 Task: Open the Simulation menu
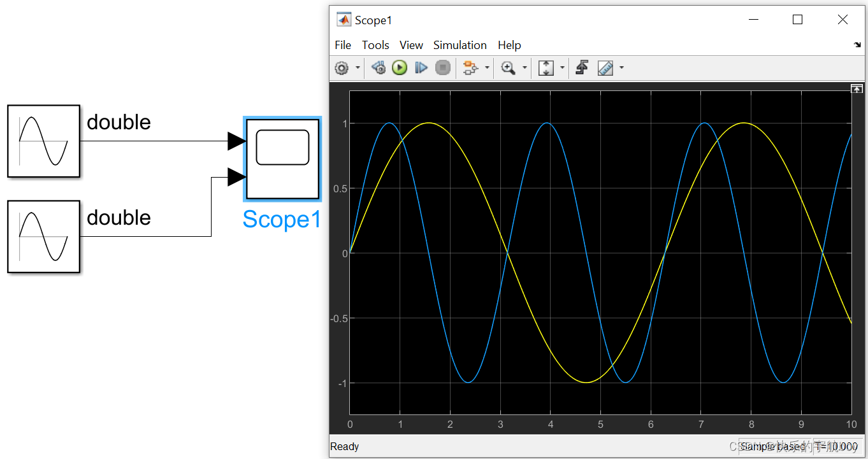[459, 45]
